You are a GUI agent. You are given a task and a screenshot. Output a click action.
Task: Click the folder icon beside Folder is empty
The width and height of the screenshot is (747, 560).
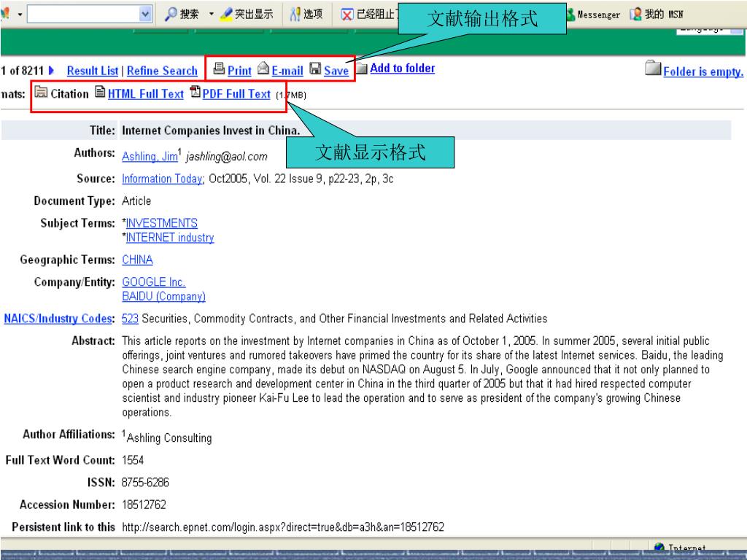click(653, 68)
